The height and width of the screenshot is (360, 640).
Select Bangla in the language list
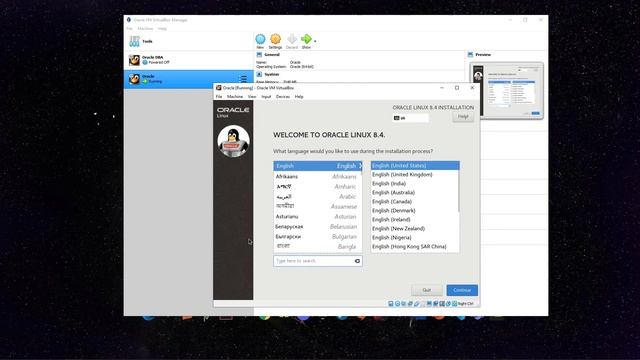point(318,247)
